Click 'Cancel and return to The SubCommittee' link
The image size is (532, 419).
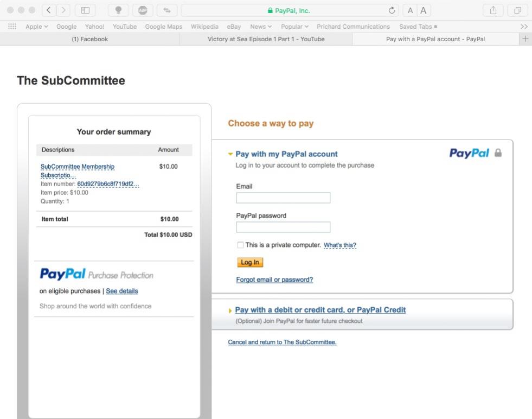(282, 342)
